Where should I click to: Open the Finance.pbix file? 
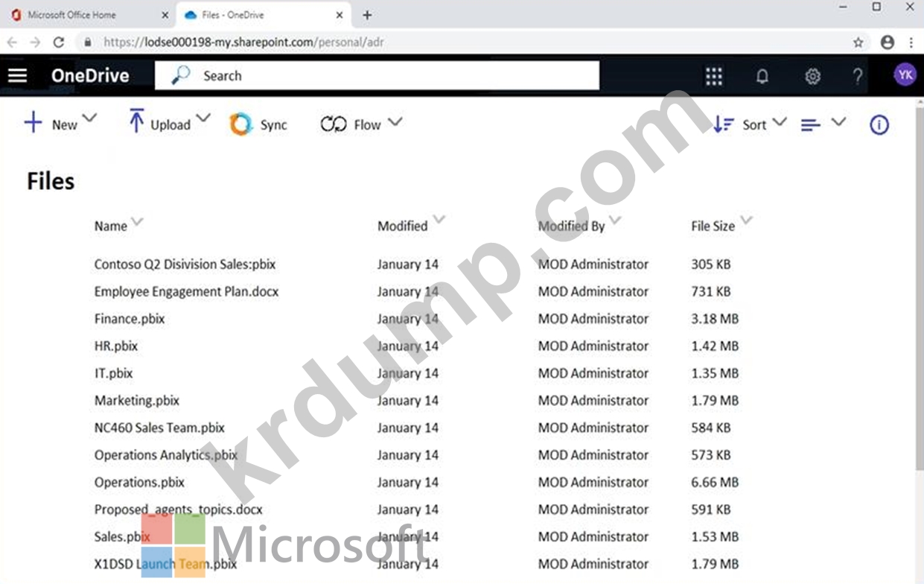[x=130, y=319]
